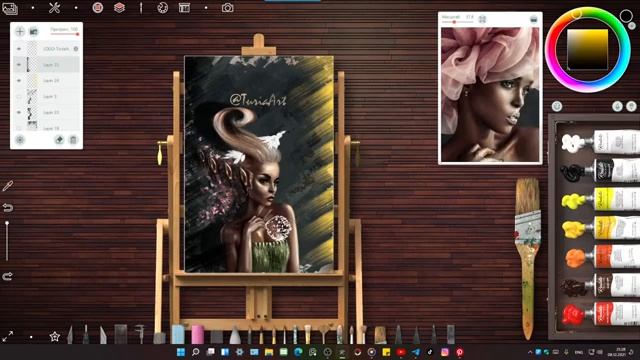640x360 pixels.
Task: Toggle visibility of layer 24 with its eye icon
Action: [19, 81]
